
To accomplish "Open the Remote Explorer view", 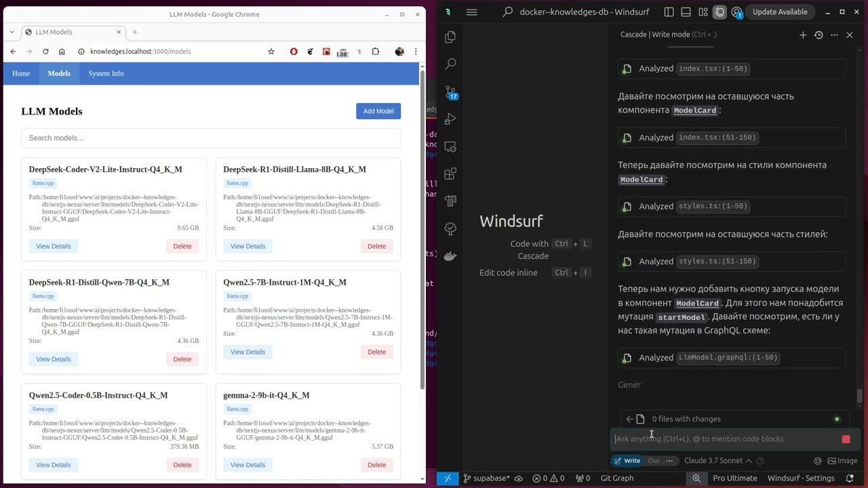I will click(x=450, y=147).
